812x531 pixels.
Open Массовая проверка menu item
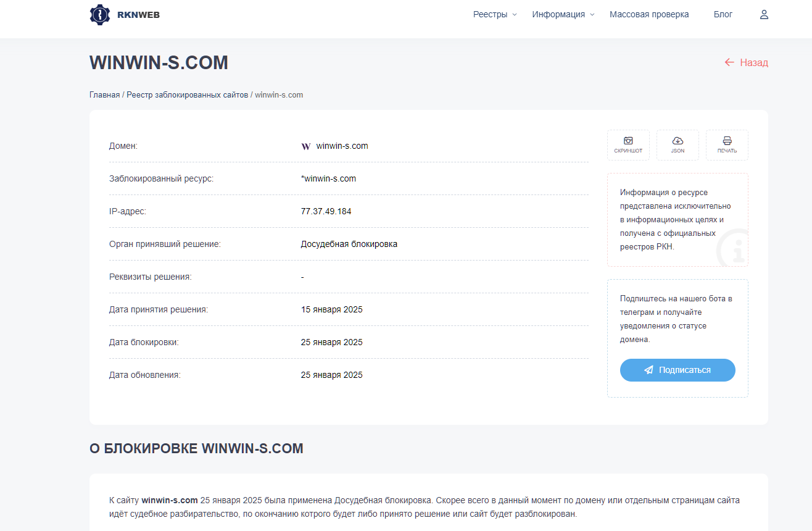tap(649, 14)
